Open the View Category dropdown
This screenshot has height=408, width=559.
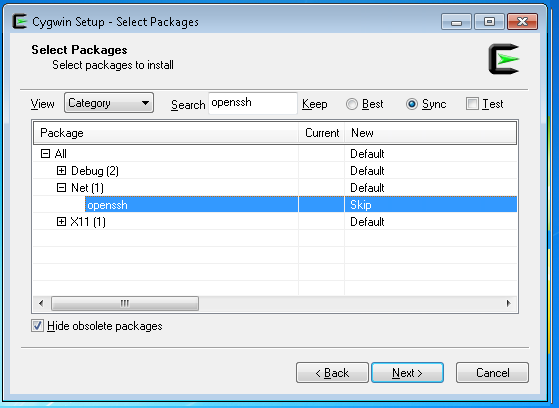pyautogui.click(x=109, y=103)
